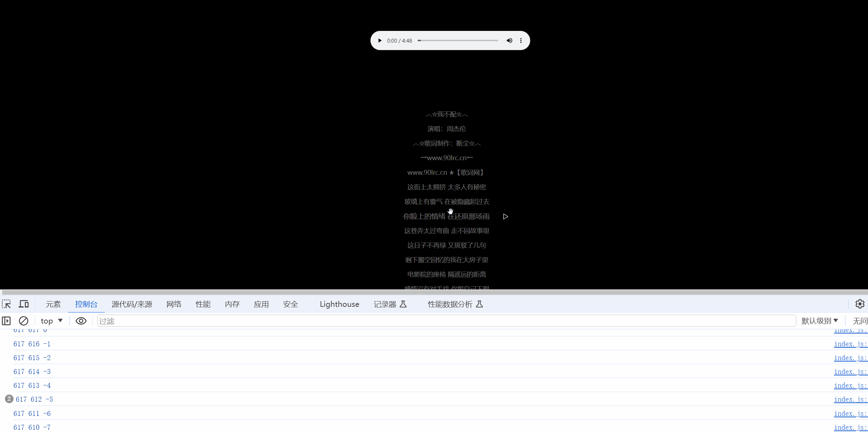Click the repeat count badge 2
This screenshot has width=868, height=434.
9,399
